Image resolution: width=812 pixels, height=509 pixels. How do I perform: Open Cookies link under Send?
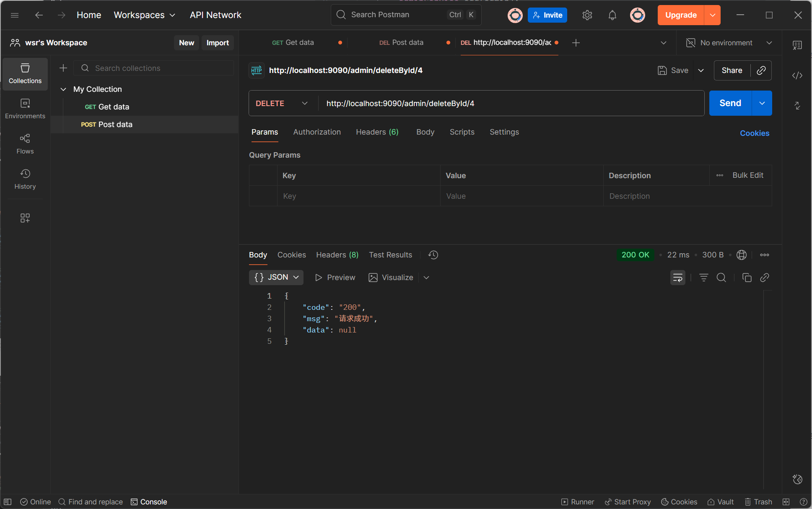tap(755, 133)
